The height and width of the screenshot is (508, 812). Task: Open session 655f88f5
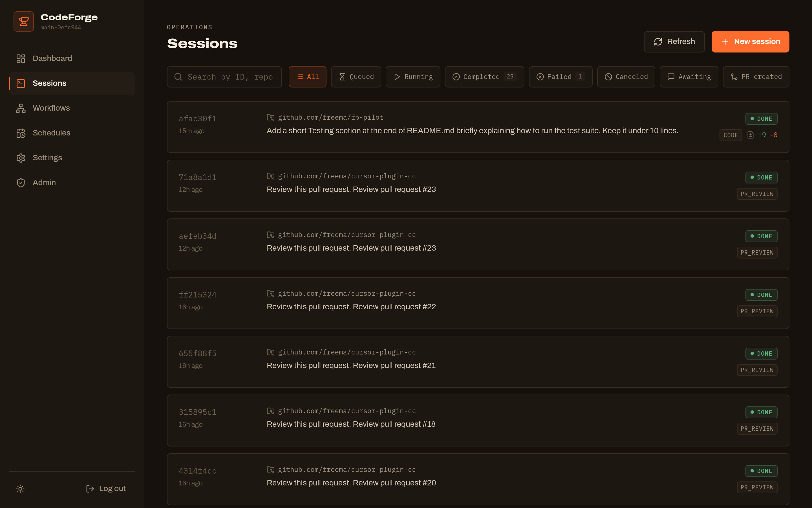(x=478, y=362)
